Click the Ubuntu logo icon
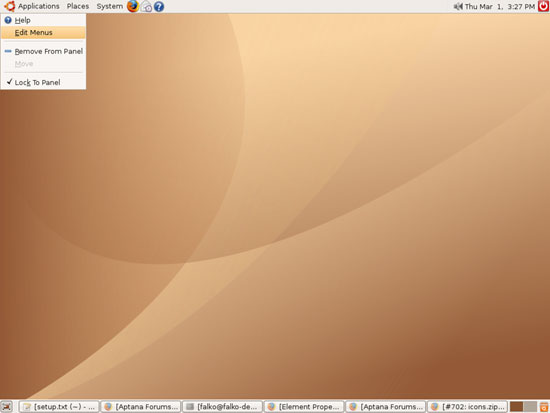Viewport: 550px width, 413px height. [9, 6]
